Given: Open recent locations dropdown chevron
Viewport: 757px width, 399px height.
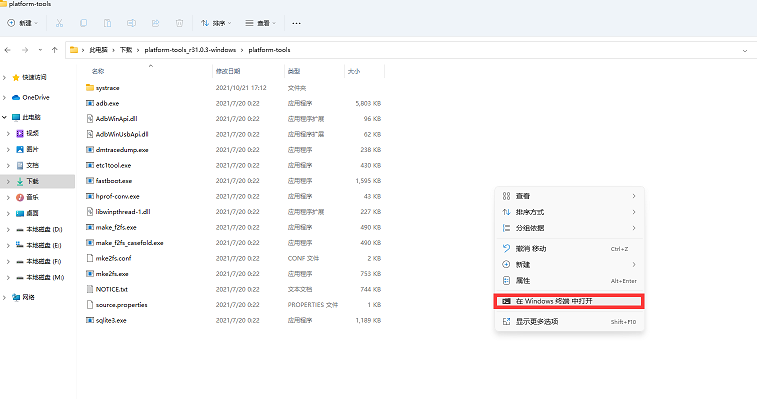Looking at the screenshot, I should coord(40,50).
